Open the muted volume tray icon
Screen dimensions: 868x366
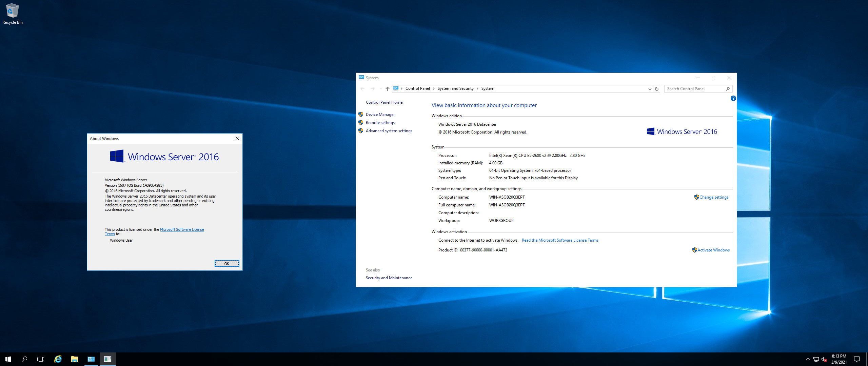[824, 359]
